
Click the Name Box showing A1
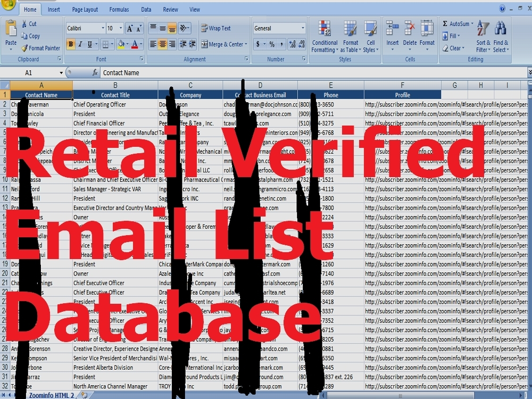click(x=29, y=72)
